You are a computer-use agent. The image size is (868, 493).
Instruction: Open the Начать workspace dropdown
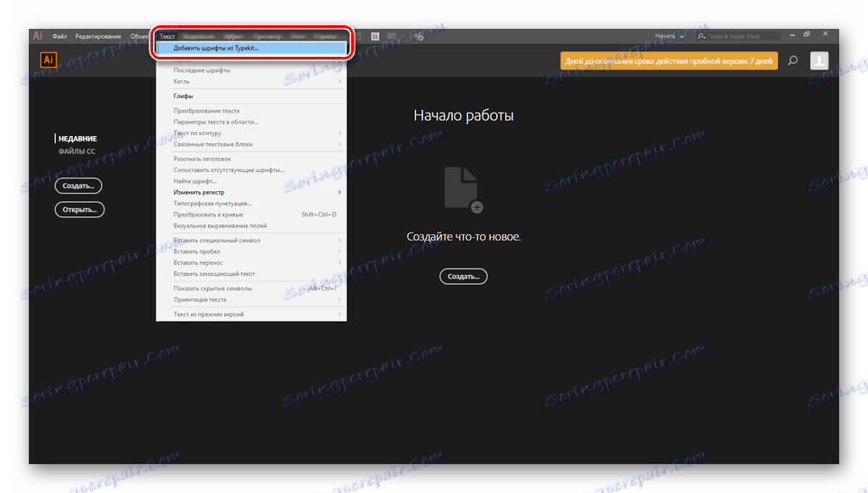[x=669, y=36]
